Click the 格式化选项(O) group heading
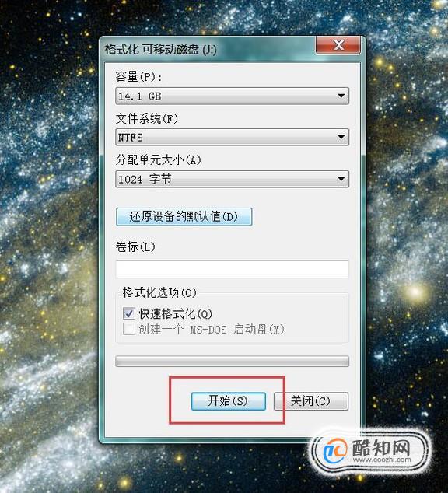Viewport: 448px width, 493px height. 159,292
